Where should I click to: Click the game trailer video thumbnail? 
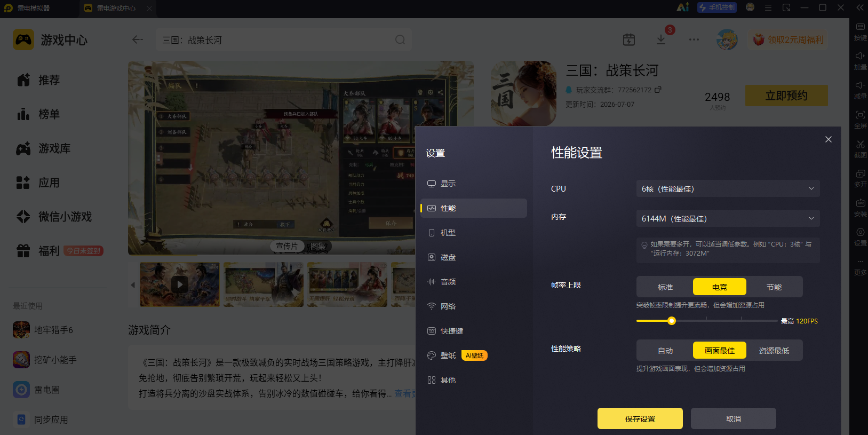click(180, 284)
